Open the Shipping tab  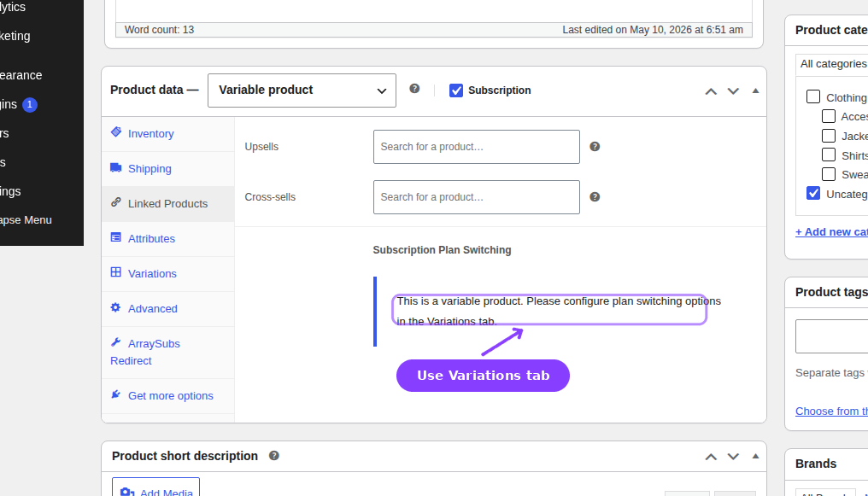click(x=167, y=169)
